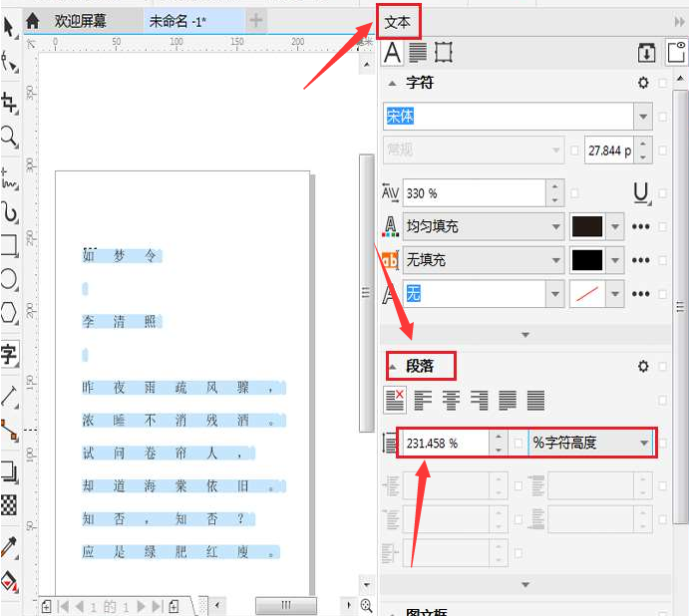Select the Freehand drawing tool
Screen dimensions: 689x616
9,177
